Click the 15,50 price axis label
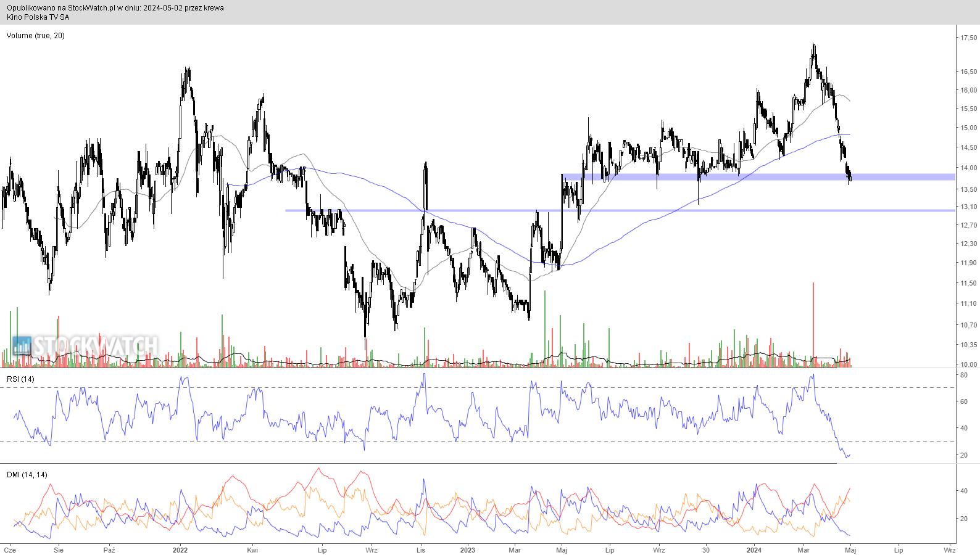 click(x=968, y=109)
